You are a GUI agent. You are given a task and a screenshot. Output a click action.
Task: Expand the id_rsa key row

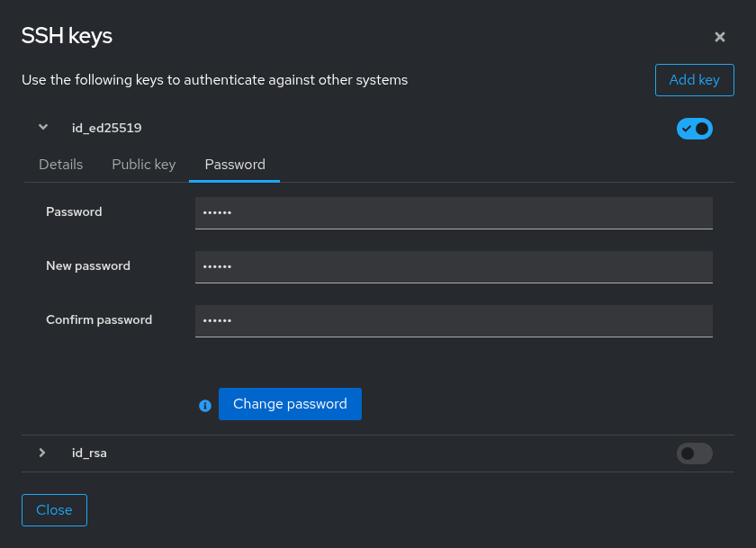42,453
